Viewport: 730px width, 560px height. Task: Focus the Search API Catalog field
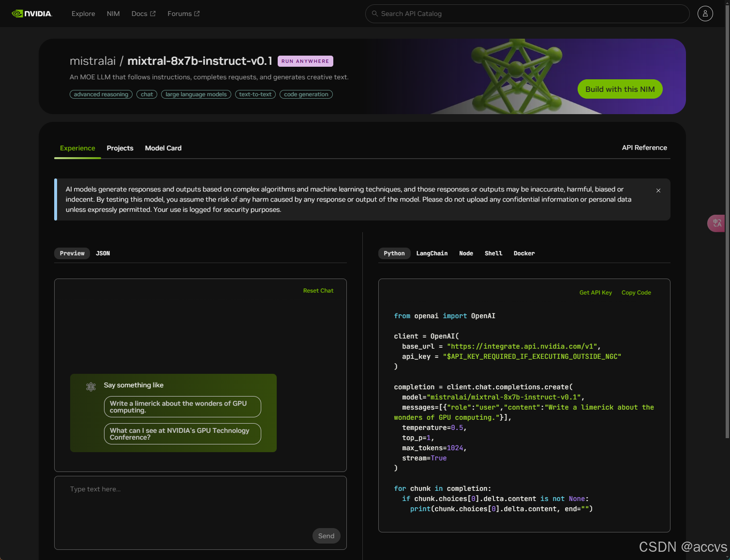(527, 14)
